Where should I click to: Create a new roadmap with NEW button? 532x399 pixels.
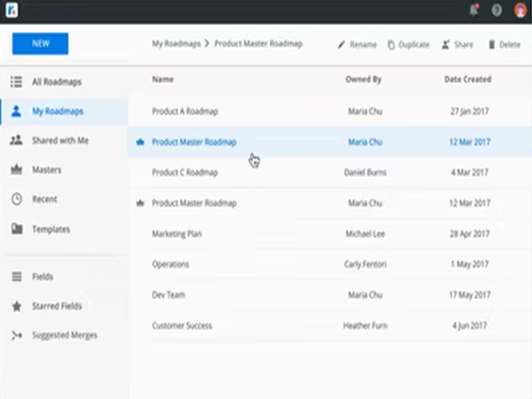tap(41, 43)
